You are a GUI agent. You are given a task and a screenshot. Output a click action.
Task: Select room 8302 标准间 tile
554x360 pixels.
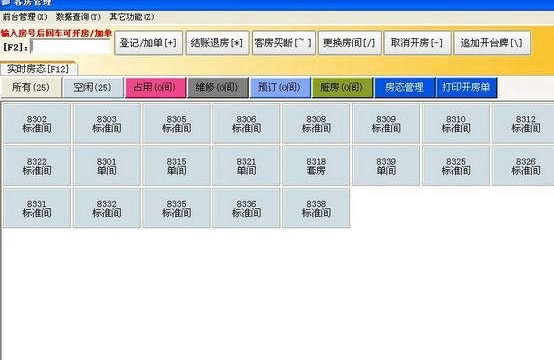(37, 123)
